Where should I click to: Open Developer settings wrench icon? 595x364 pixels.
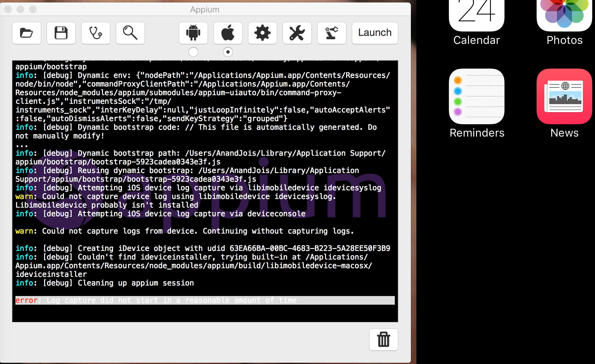click(x=297, y=33)
